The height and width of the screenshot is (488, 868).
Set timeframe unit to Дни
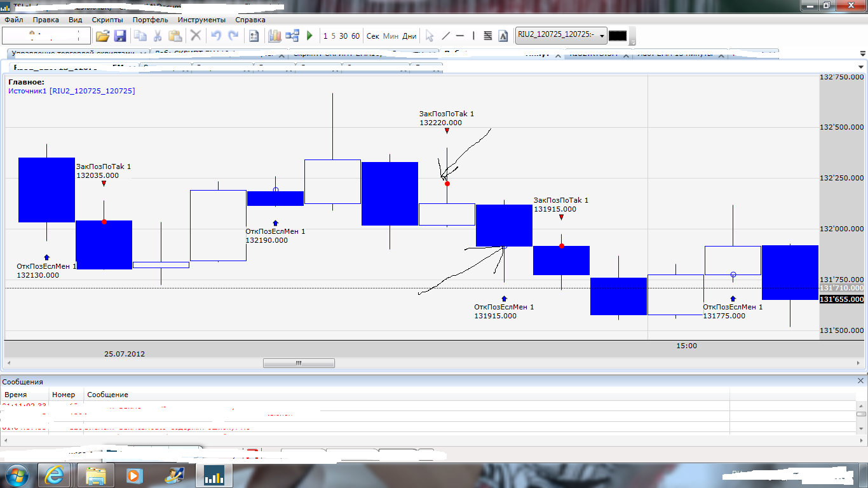click(x=409, y=36)
